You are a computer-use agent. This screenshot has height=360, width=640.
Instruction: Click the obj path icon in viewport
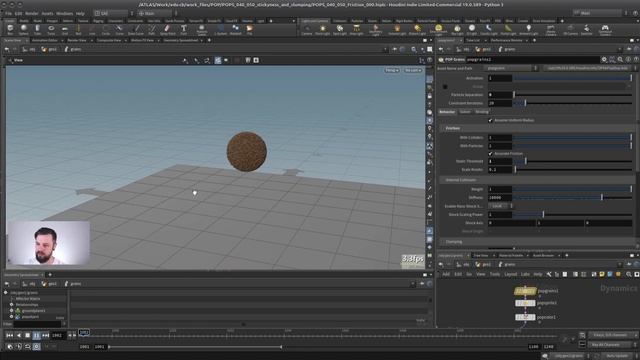tap(25, 49)
